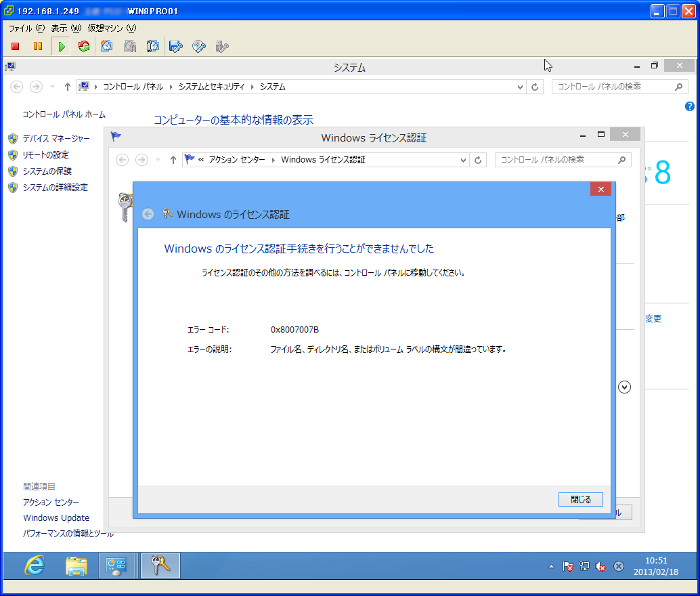Open Internet Explorer from the taskbar

[35, 566]
